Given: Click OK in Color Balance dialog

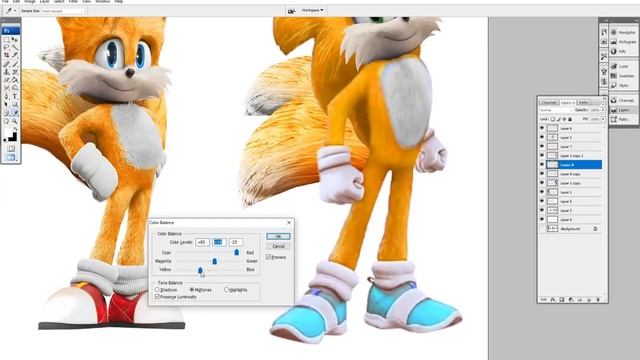Looking at the screenshot, I should [x=278, y=236].
